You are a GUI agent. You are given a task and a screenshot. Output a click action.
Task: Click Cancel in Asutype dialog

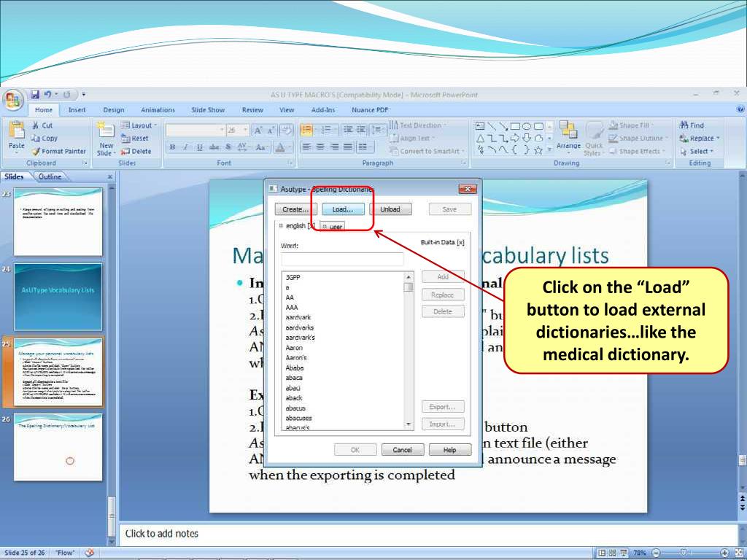coord(403,449)
